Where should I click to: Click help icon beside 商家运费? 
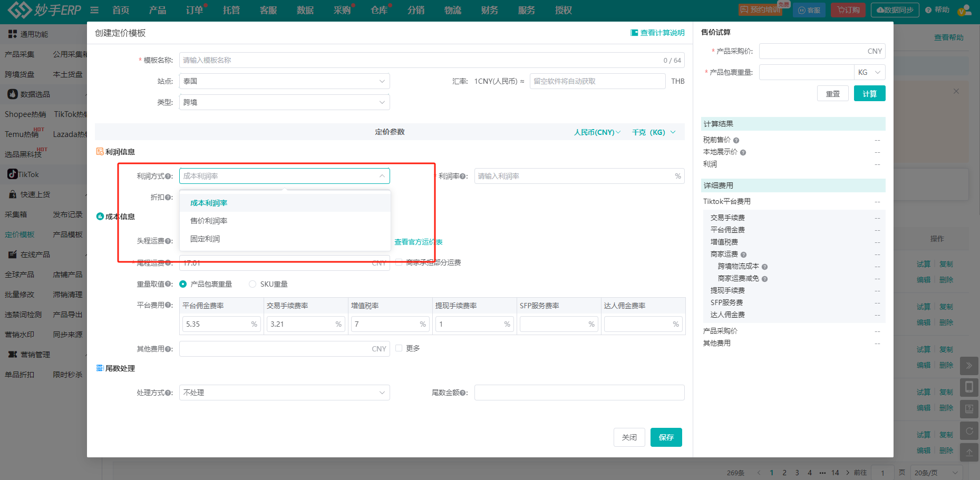click(743, 254)
